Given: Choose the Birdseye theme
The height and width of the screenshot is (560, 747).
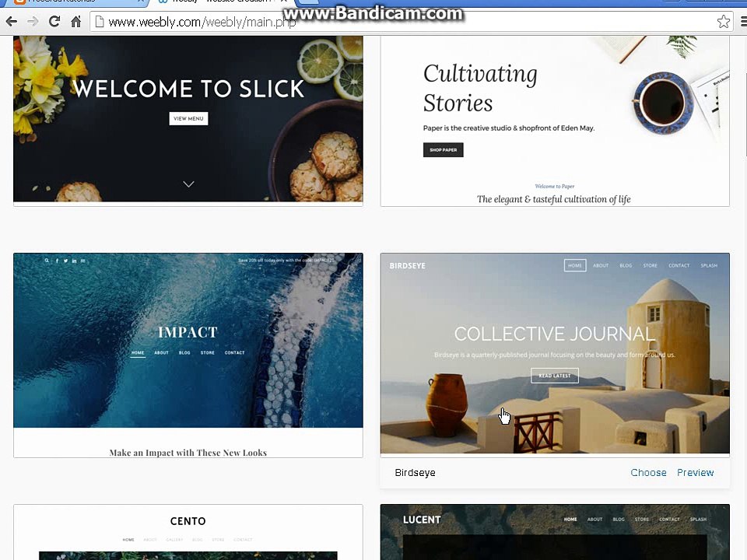Looking at the screenshot, I should [x=648, y=472].
